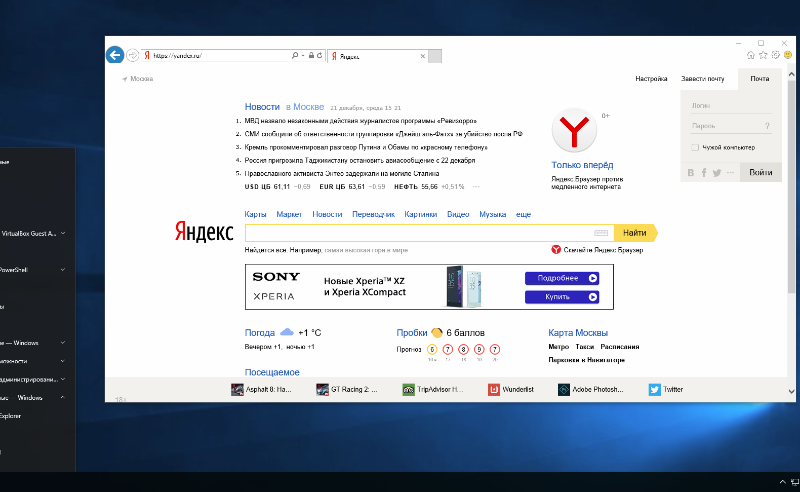
Task: Open address bar dropdown arrow
Action: [303, 55]
